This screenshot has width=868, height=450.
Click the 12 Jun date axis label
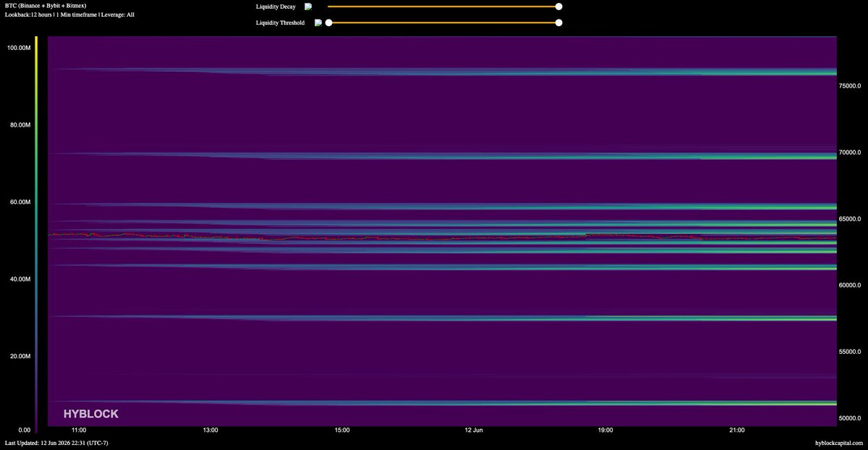[474, 430]
